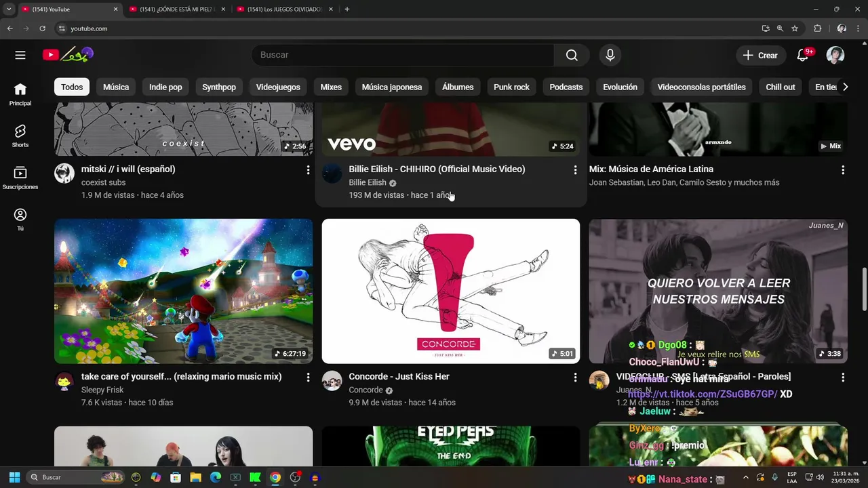Open more options for Concorde - Just Kiss Her
This screenshot has width=868, height=488.
tap(575, 378)
